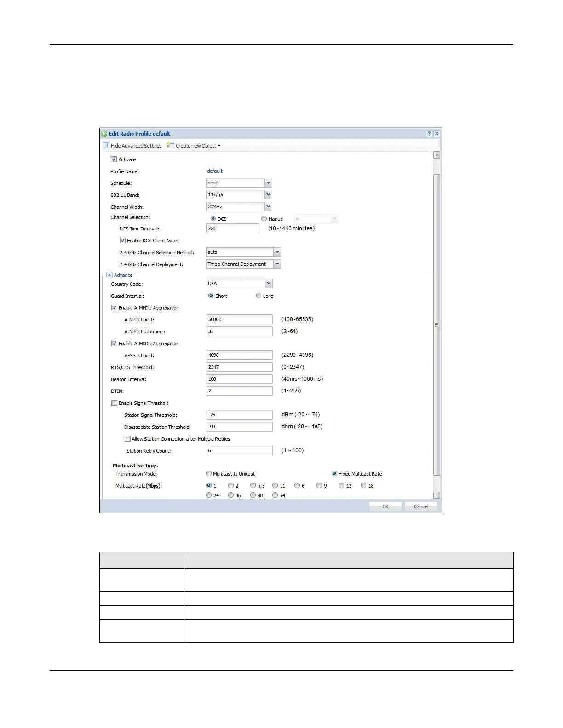Click the A-MSDU Limit field
Image resolution: width=563 pixels, height=728 pixels.
240,355
